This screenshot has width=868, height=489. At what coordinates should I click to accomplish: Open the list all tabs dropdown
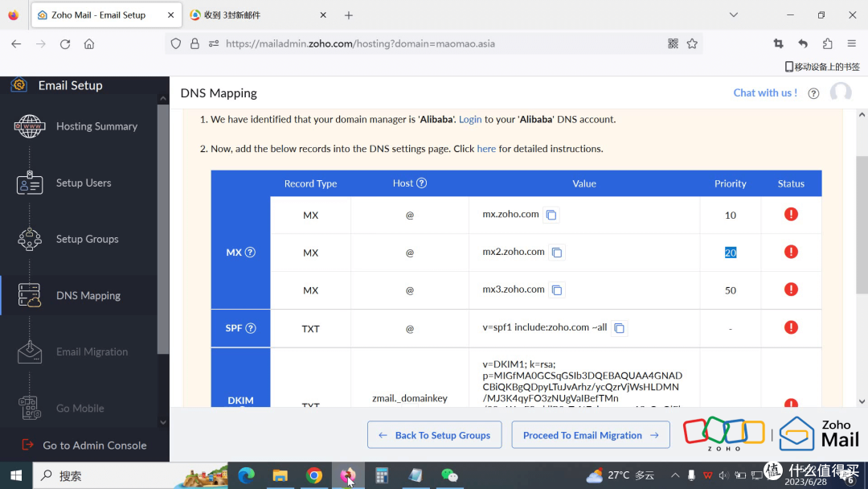point(734,15)
